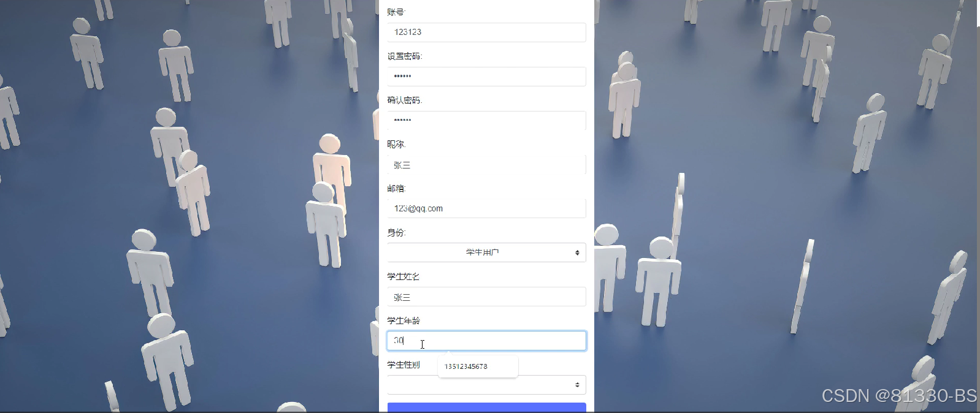Click the 昵称 input field
This screenshot has width=980, height=413.
point(486,165)
